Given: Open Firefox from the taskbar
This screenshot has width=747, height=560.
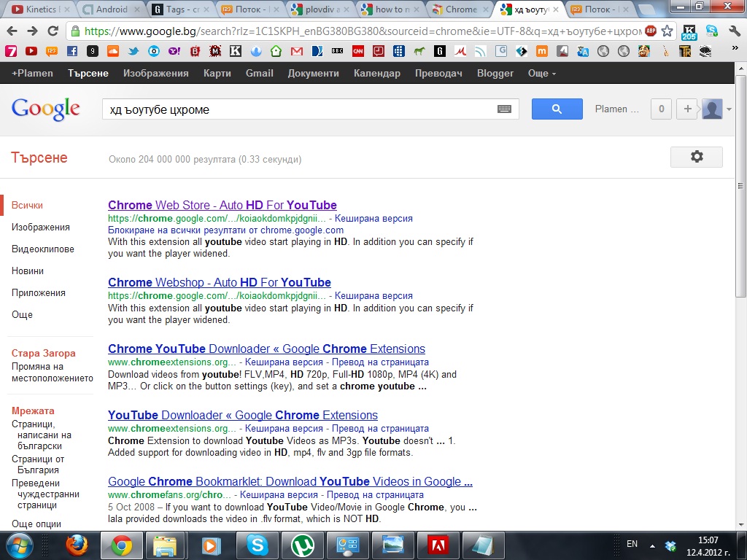Looking at the screenshot, I should (77, 545).
